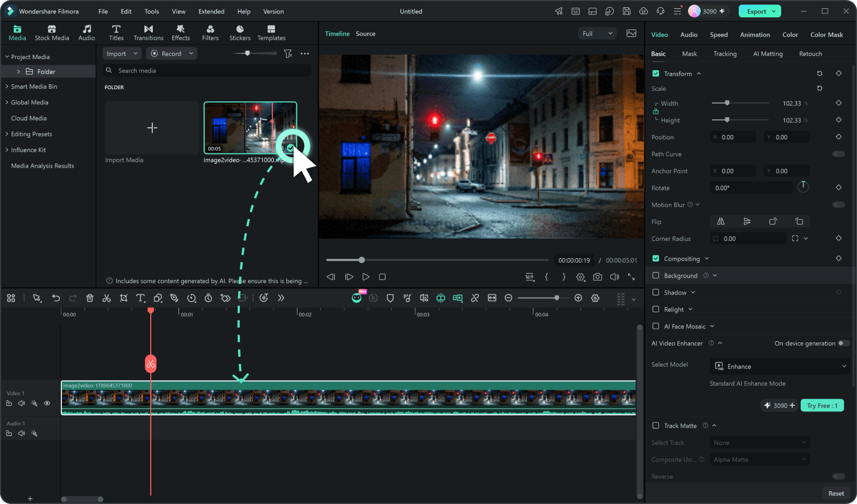The height and width of the screenshot is (504, 857).
Task: Switch to the Audio properties tab
Action: (689, 35)
